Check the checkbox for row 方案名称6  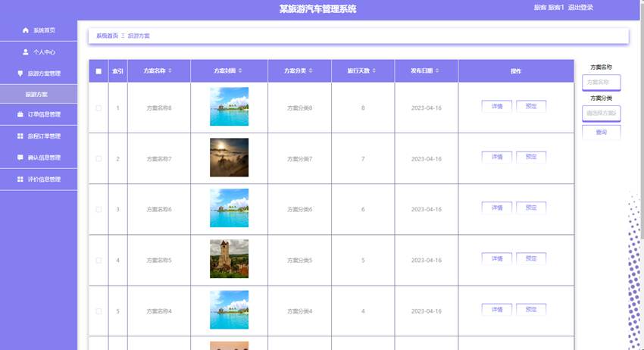pos(98,210)
